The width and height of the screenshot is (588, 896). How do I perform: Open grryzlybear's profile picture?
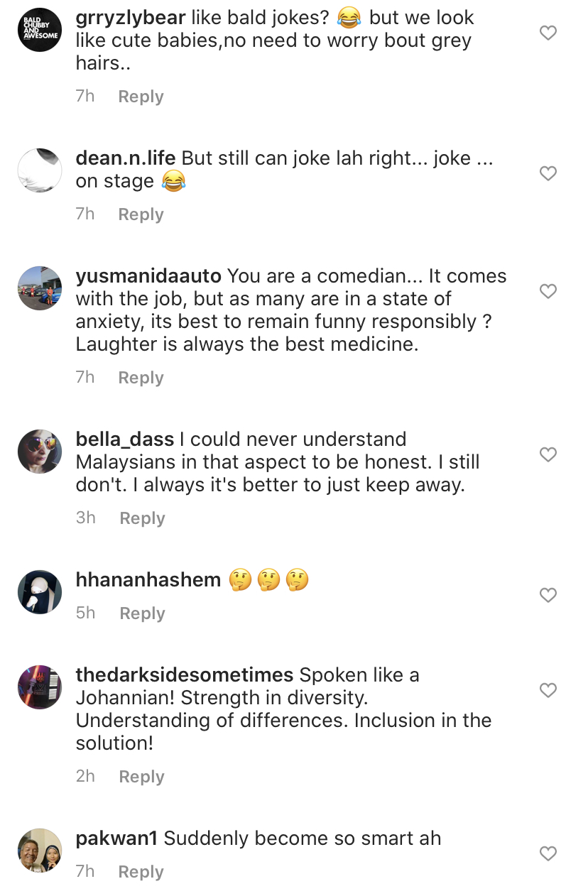[x=40, y=30]
